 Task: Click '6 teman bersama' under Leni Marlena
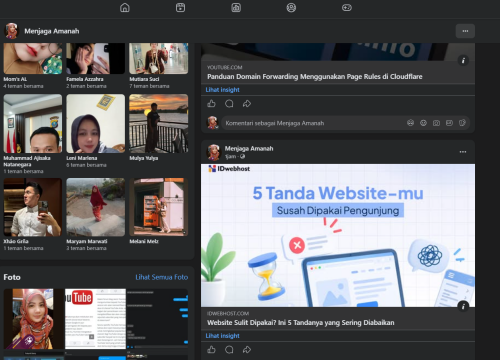[x=86, y=165]
